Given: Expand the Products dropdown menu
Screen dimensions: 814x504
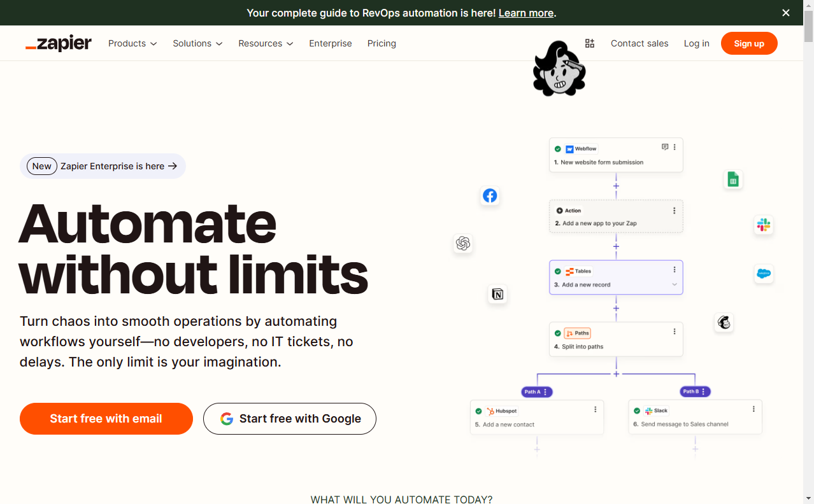Looking at the screenshot, I should pos(132,43).
